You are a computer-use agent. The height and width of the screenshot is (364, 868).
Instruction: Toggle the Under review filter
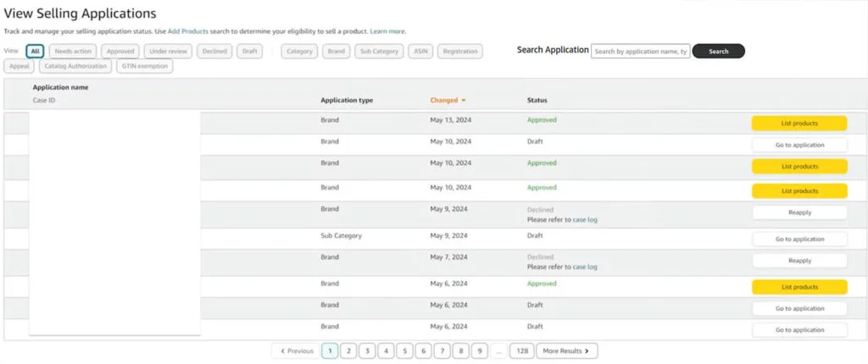point(168,52)
